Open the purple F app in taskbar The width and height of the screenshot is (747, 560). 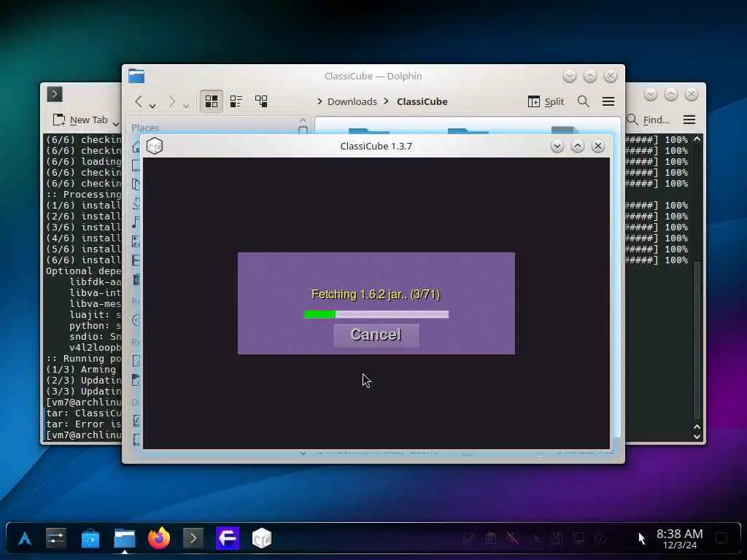coord(228,539)
